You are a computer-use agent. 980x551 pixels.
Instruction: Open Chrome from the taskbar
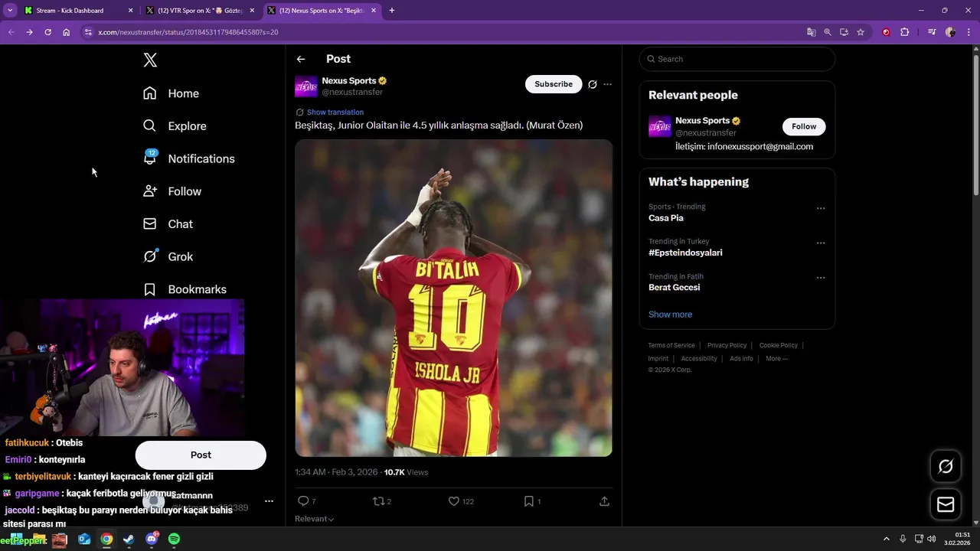pyautogui.click(x=106, y=540)
